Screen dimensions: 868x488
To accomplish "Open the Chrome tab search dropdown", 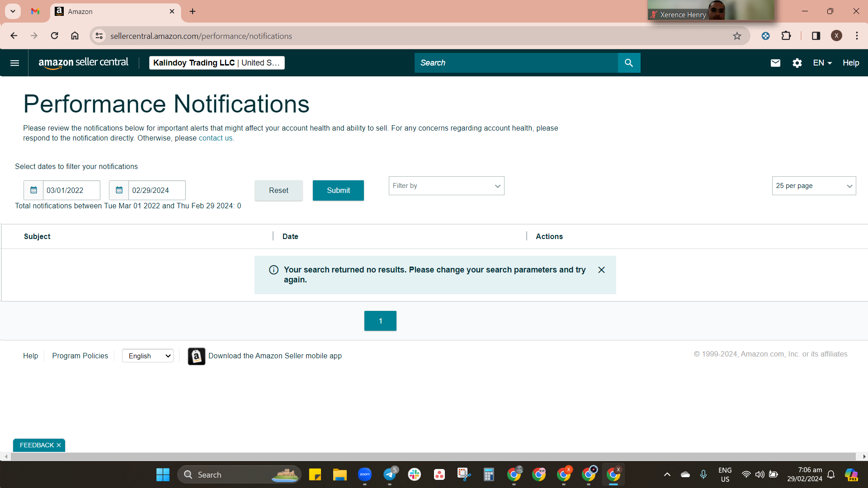I will pyautogui.click(x=13, y=11).
